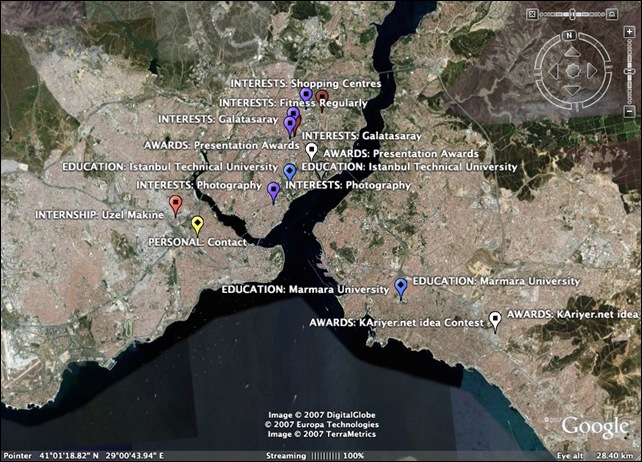Click the pointer latitude 41°01'18.82" N readout
Screen dimensions: 642x462
click(69, 455)
